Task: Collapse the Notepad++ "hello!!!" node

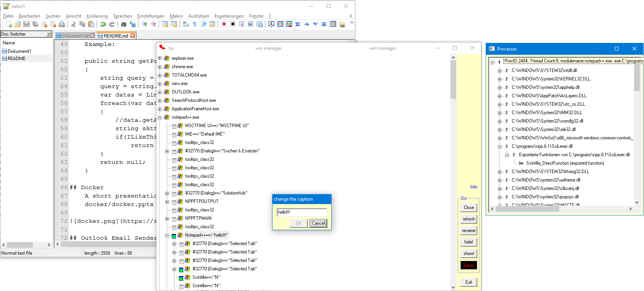Action: pyautogui.click(x=167, y=235)
